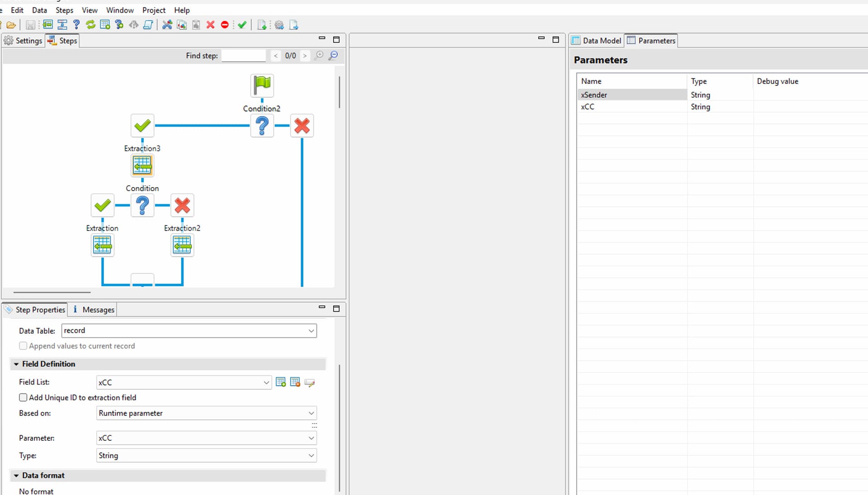
Task: Click the green checkmark Validate toolbar icon
Action: pyautogui.click(x=242, y=25)
